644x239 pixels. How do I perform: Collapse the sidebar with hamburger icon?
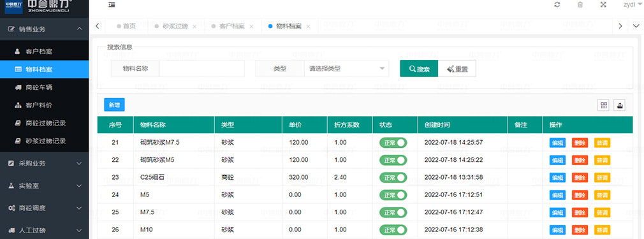pos(112,4)
